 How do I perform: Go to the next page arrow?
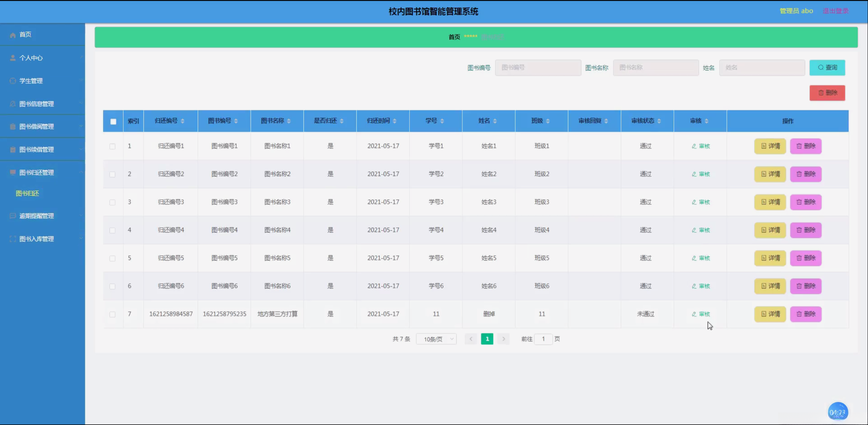click(x=503, y=339)
